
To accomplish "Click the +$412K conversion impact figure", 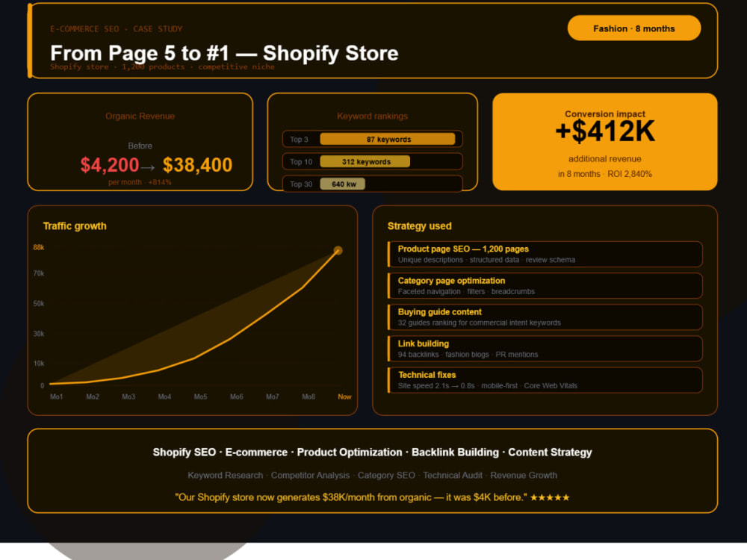I will click(605, 131).
